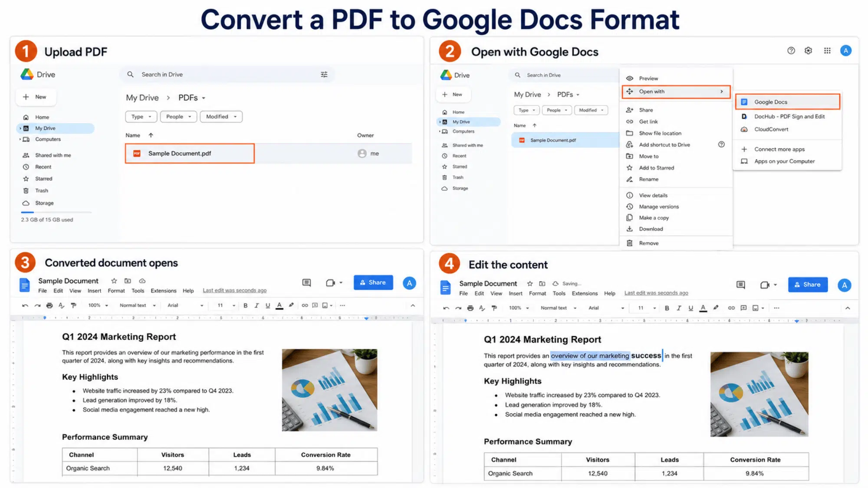868x488 pixels.
Task: Click the Share button in step 3
Action: (x=373, y=282)
